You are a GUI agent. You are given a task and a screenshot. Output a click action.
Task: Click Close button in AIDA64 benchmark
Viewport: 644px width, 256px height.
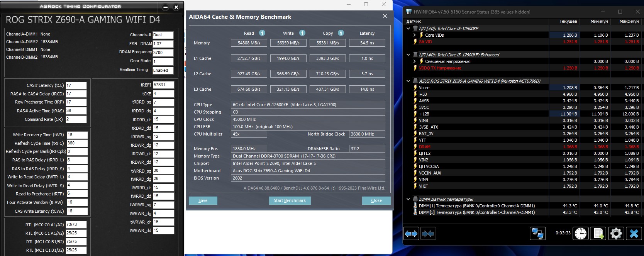click(376, 200)
